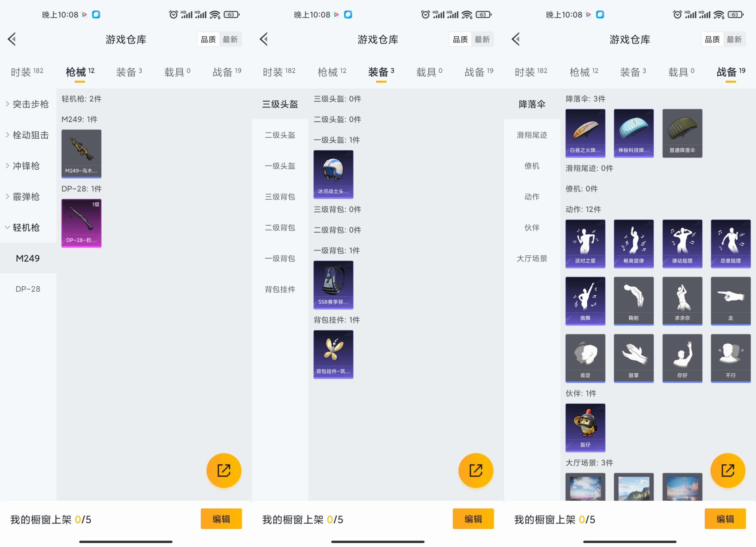The height and width of the screenshot is (547, 756).
Task: Tap the SS8赛季背包 backpack icon
Action: point(333,284)
